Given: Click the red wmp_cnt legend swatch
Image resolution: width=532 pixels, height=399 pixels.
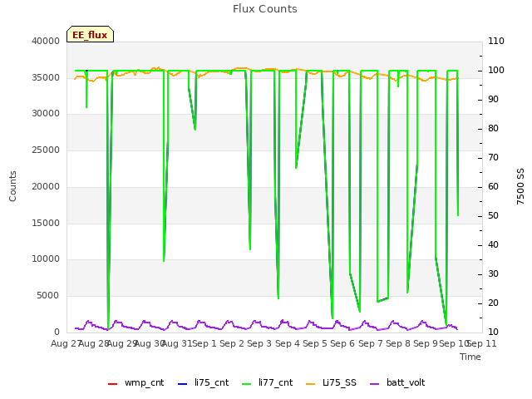Looking at the screenshot, I should (113, 384).
